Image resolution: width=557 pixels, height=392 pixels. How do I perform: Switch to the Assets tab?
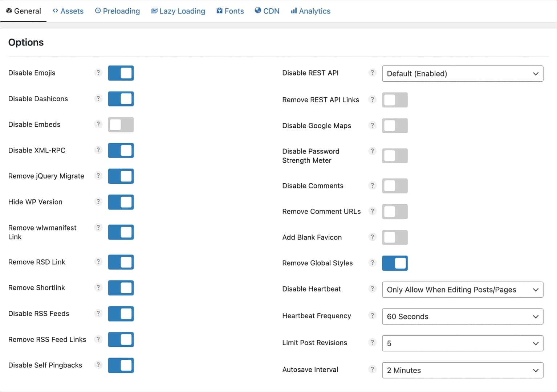click(68, 11)
